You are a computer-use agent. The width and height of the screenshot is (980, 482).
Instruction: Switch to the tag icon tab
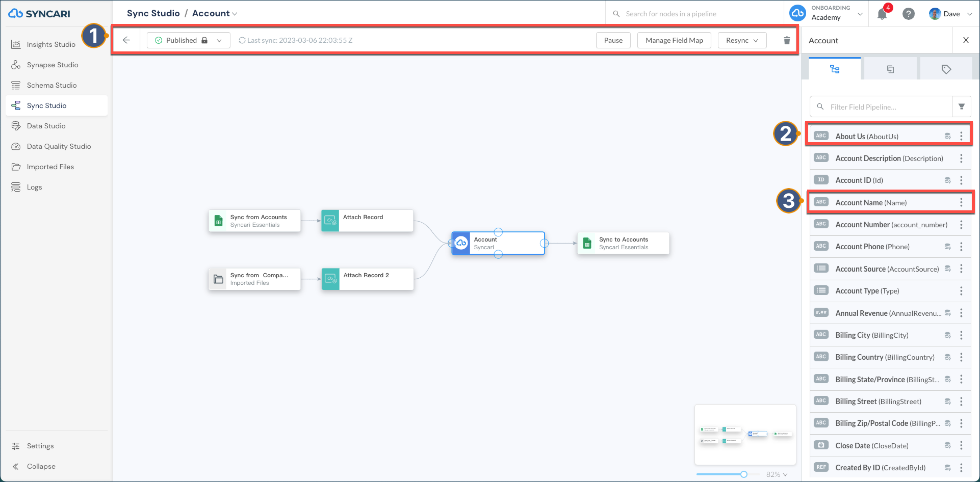[946, 69]
